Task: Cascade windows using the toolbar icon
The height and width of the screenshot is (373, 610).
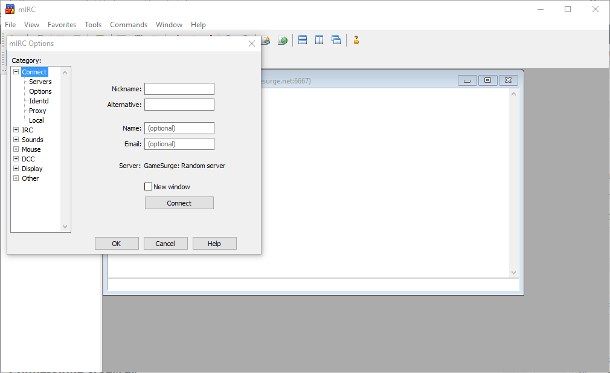Action: pyautogui.click(x=336, y=40)
